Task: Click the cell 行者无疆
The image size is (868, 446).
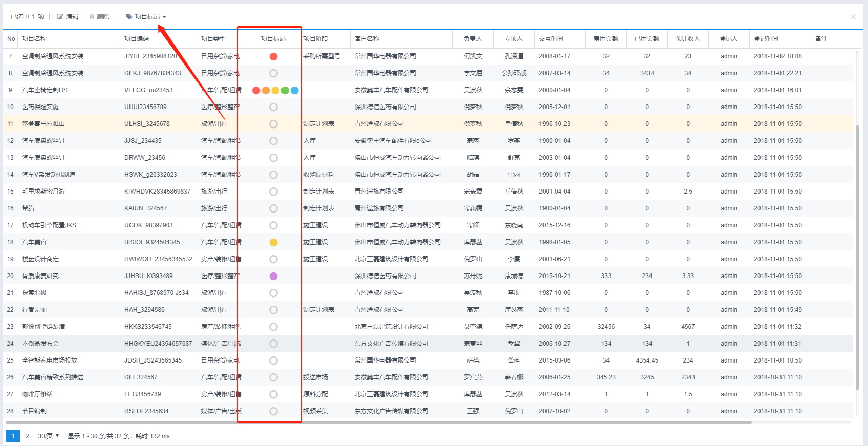Action: (x=34, y=310)
